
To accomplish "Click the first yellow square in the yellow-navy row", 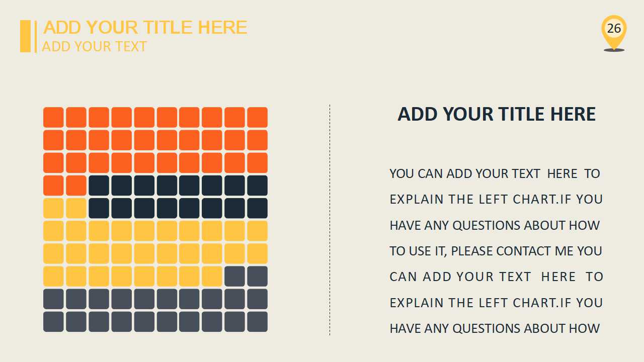I will (x=53, y=208).
